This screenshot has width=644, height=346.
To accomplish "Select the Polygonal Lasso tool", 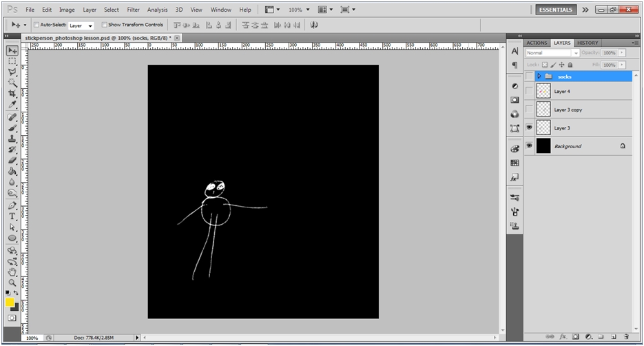I will 12,72.
